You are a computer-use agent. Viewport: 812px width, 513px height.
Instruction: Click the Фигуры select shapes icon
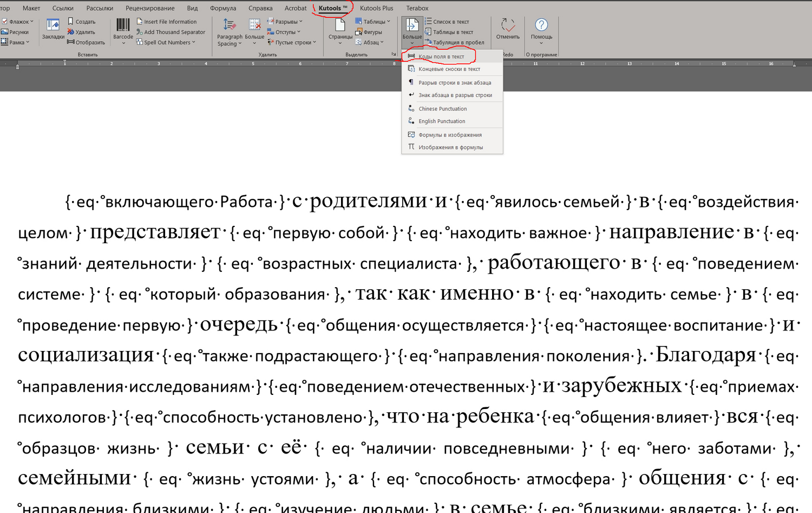point(359,32)
